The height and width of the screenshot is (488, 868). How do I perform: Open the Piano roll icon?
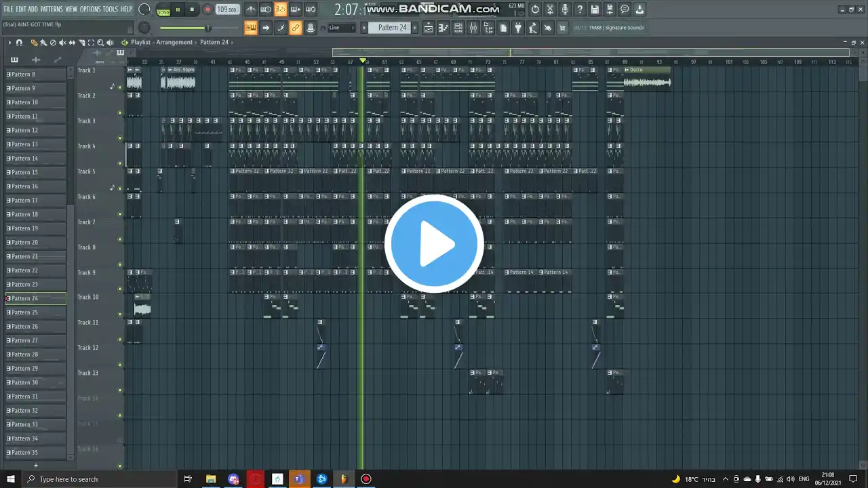pyautogui.click(x=443, y=28)
